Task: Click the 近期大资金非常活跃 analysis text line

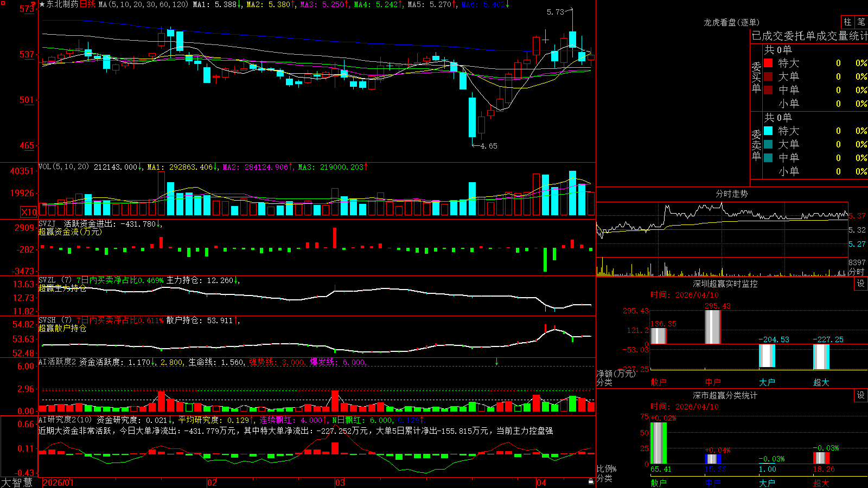Action: coord(296,431)
